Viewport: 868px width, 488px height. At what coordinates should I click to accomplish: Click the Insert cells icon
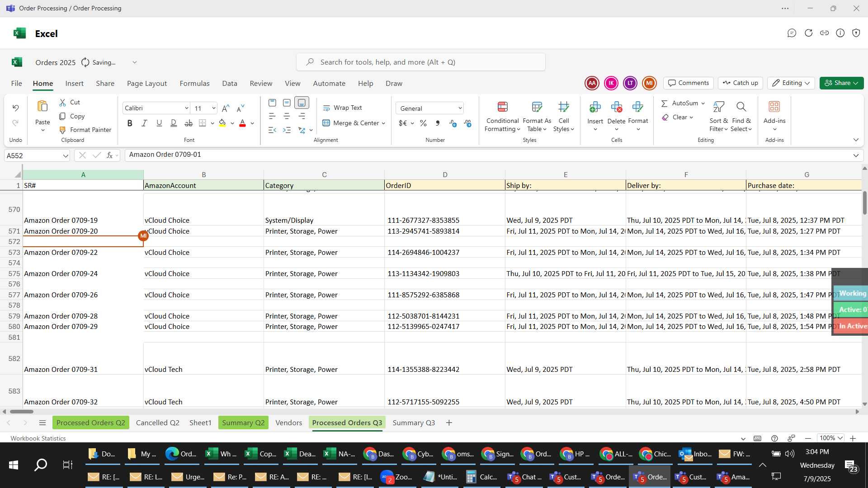pos(595,107)
